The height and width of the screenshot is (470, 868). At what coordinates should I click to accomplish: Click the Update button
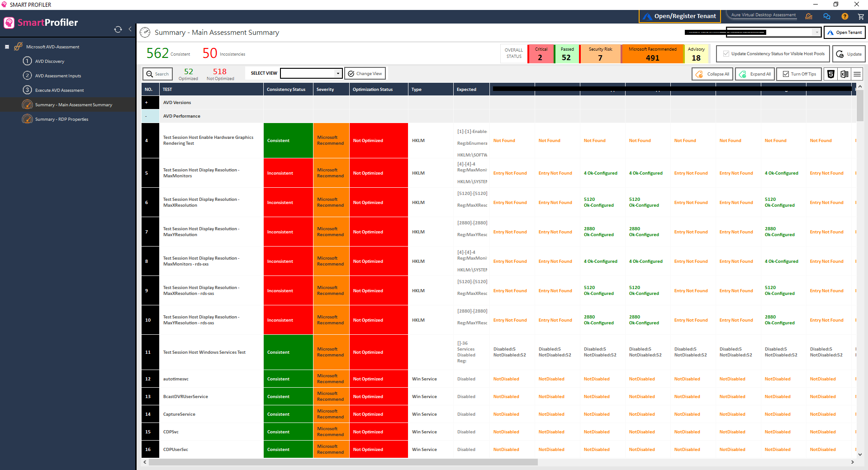tap(849, 54)
